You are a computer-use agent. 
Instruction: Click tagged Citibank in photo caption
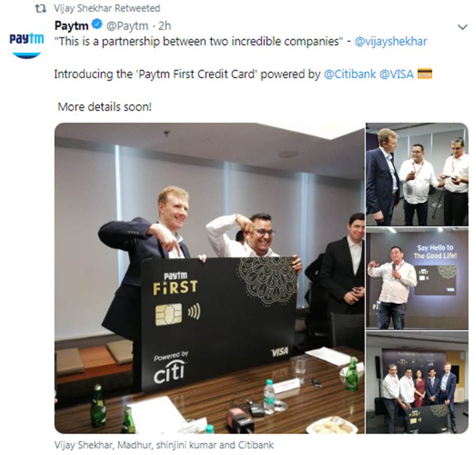[x=256, y=445]
